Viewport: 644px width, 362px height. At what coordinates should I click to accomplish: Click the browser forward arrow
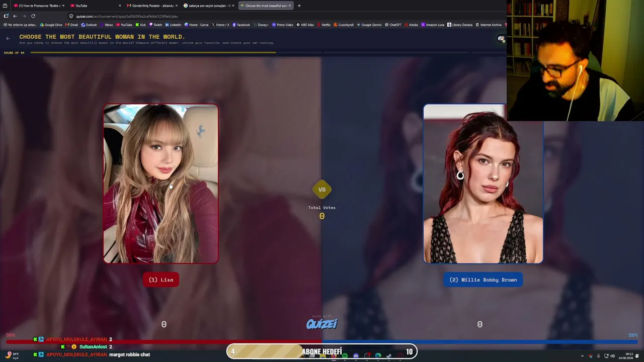coord(24,16)
